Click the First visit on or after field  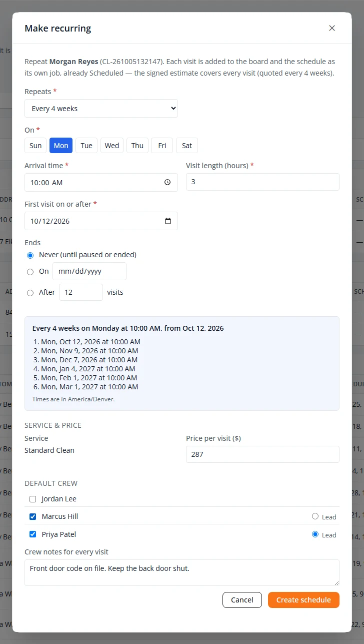[x=101, y=221]
